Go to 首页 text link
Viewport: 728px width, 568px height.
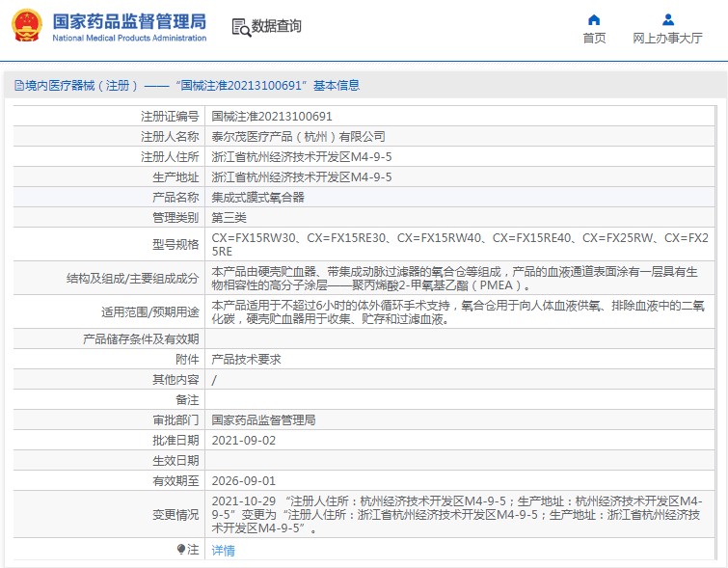594,39
